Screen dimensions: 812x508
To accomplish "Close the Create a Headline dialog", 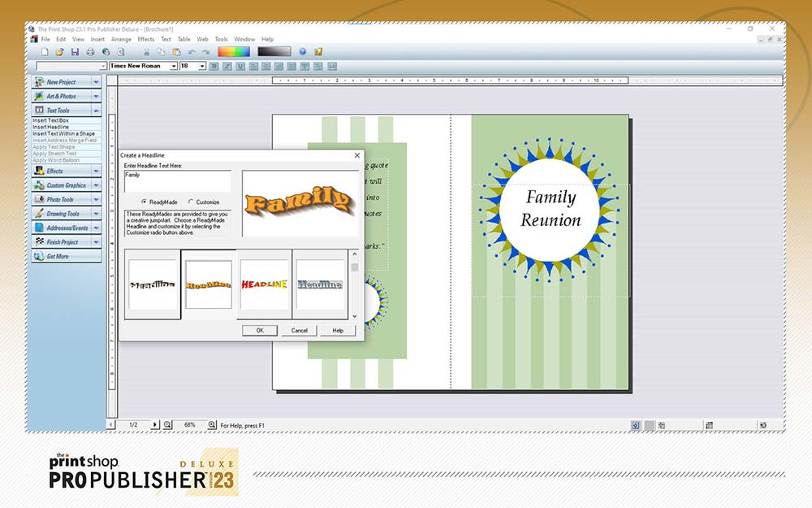I will coord(356,155).
